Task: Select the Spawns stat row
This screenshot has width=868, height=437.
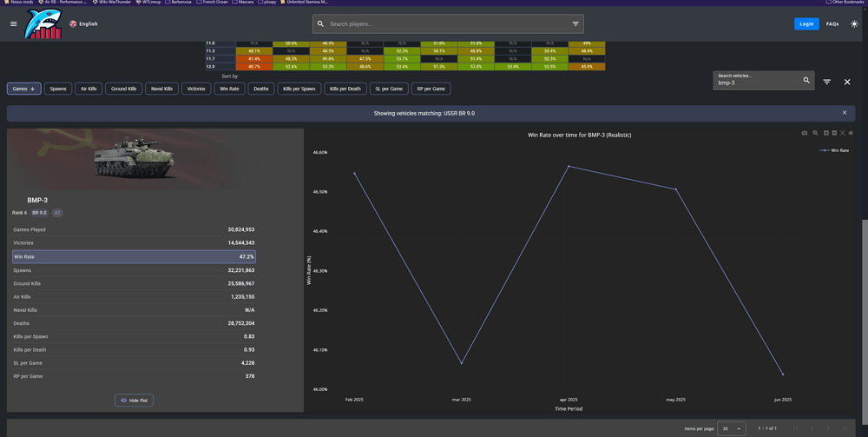Action: 134,270
